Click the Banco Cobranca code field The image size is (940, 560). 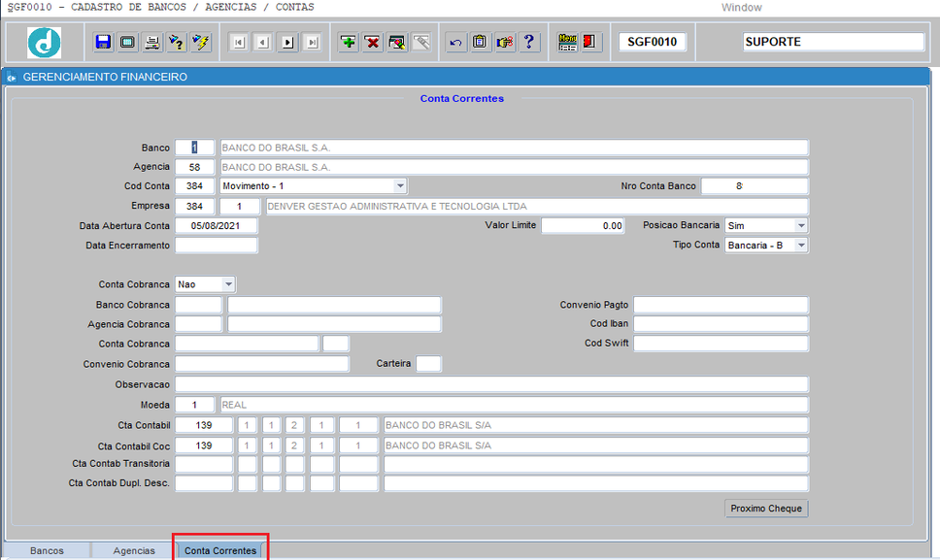pyautogui.click(x=198, y=305)
